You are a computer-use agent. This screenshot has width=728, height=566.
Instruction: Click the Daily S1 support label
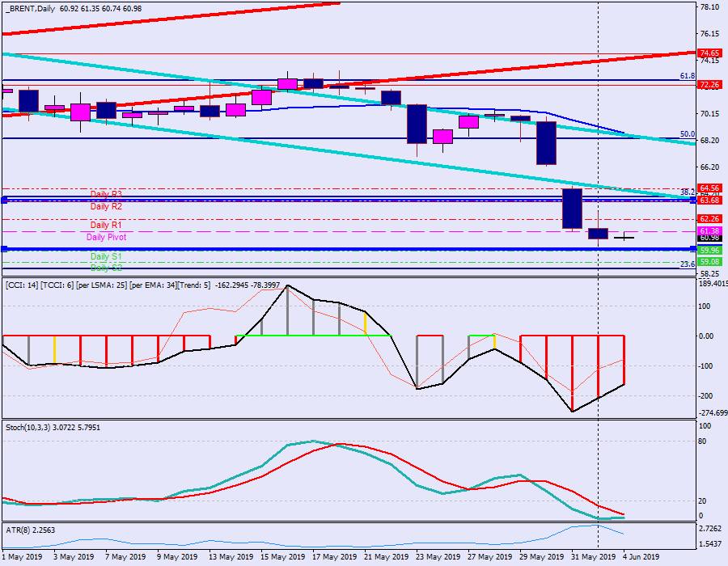pos(106,256)
